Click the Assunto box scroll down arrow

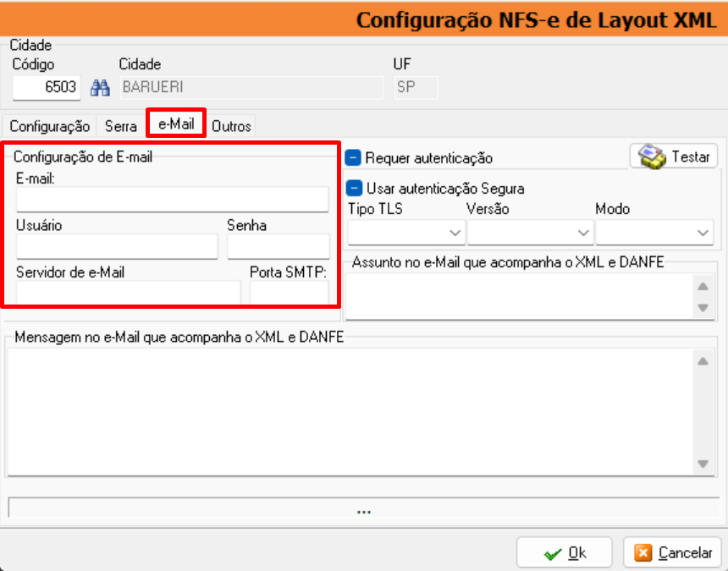703,308
